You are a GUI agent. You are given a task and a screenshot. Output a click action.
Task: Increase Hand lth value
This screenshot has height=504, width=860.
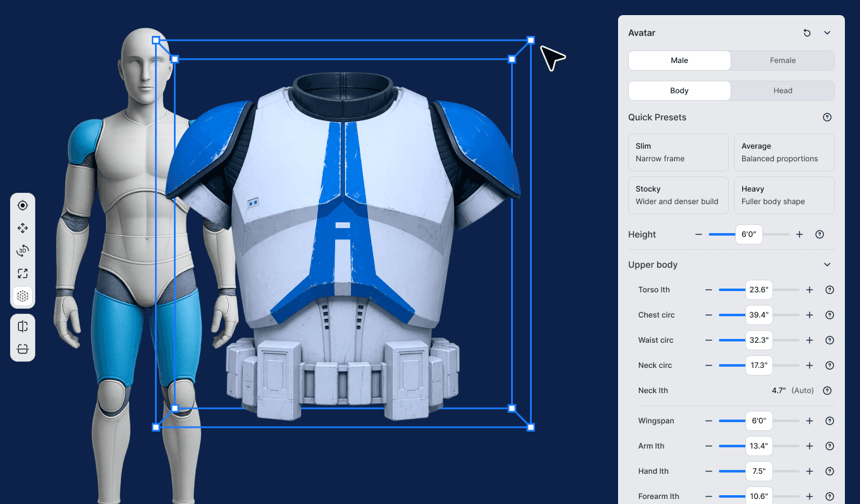[x=810, y=471]
